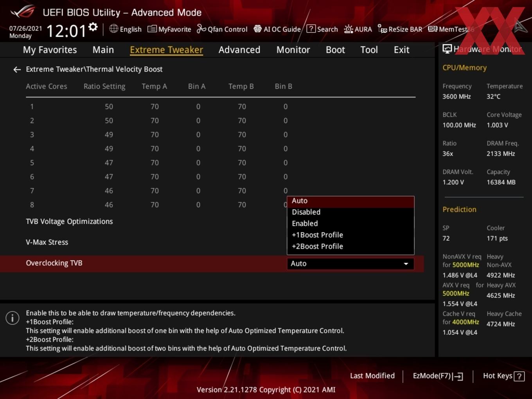532x399 pixels.
Task: Click the Heavy Cache 4724 MHz value
Action: point(501,324)
